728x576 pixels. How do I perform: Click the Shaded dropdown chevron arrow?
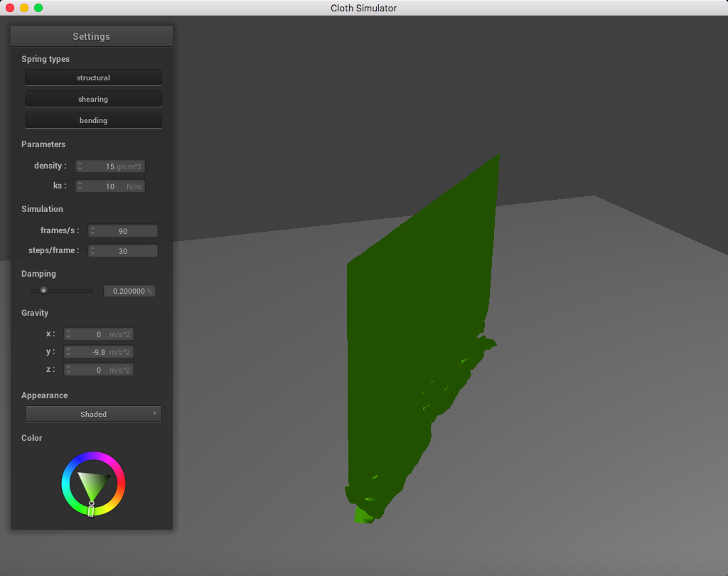click(154, 413)
